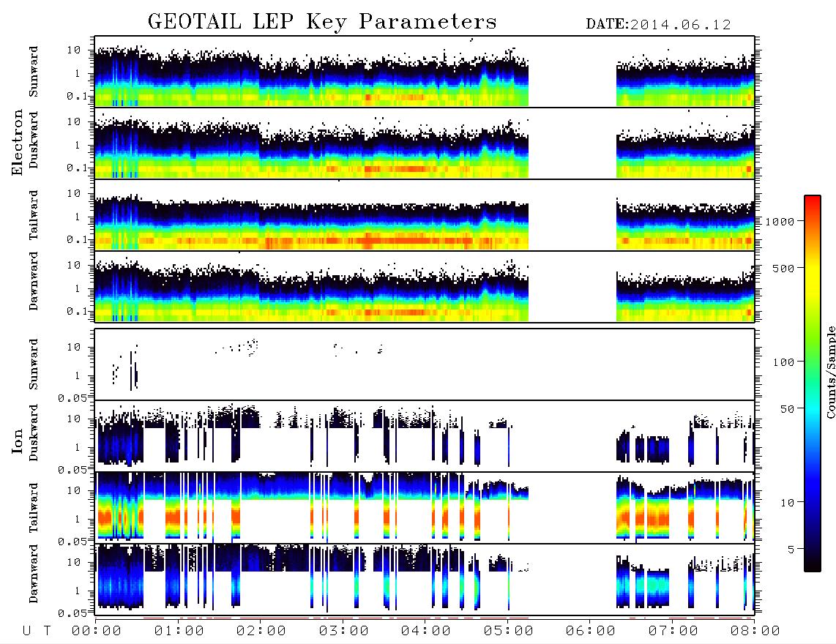Screen dimensions: 836x644
Task: Select the "02:00" time tick label
Action: click(261, 632)
